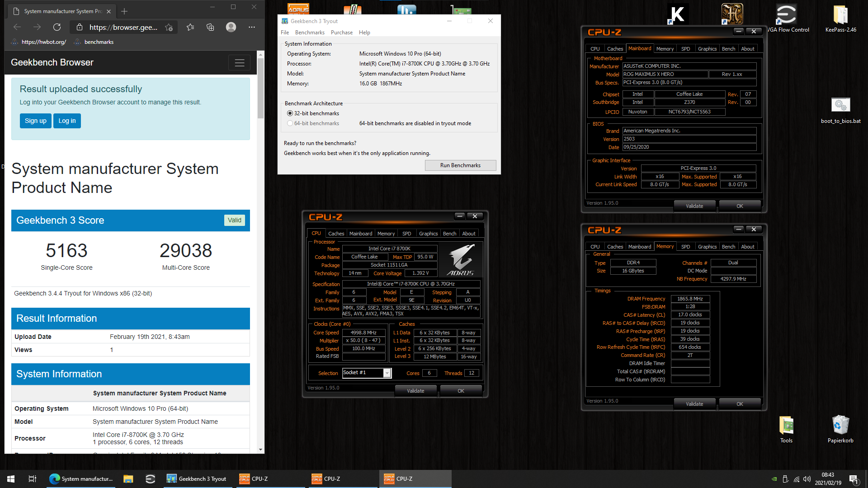Click the browser vertical scrollbar thumb

[x=260, y=88]
